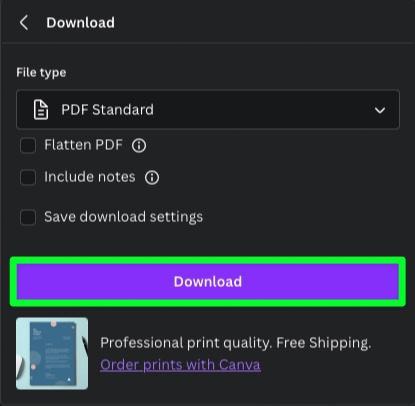Go back using the left arrow
415x406 pixels.
[24, 23]
